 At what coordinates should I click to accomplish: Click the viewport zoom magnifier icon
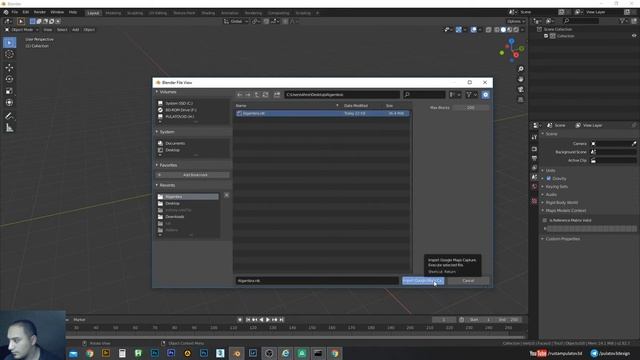[520, 69]
